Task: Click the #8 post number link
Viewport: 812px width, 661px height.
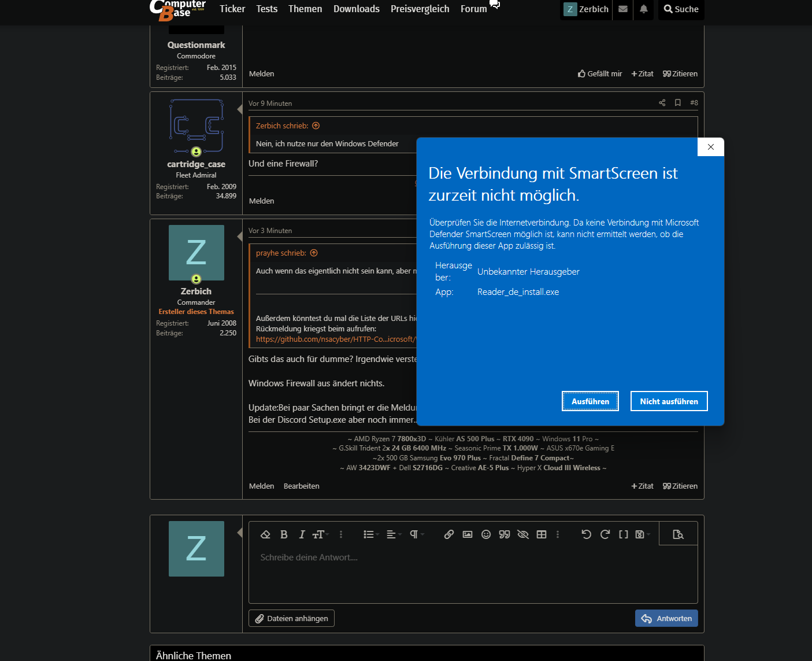Action: pyautogui.click(x=694, y=103)
